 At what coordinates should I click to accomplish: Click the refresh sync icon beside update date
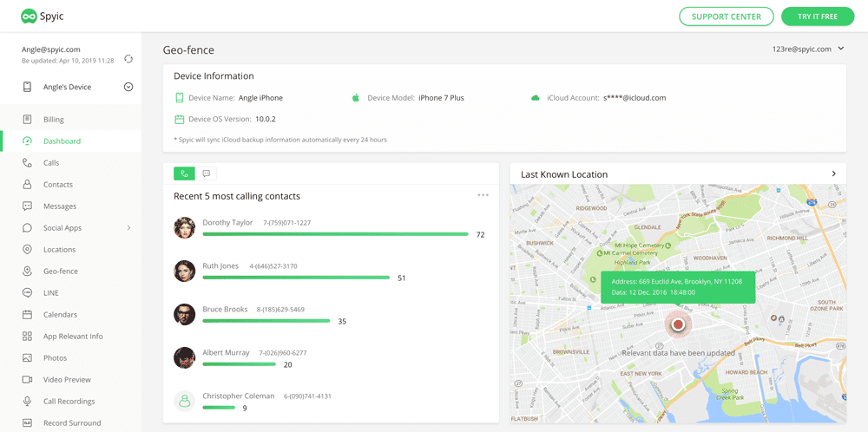[128, 59]
